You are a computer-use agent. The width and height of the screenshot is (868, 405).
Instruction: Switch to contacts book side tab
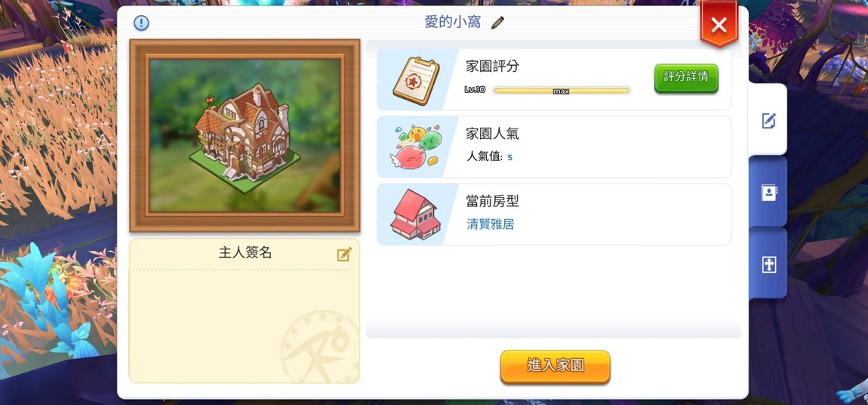(x=768, y=192)
